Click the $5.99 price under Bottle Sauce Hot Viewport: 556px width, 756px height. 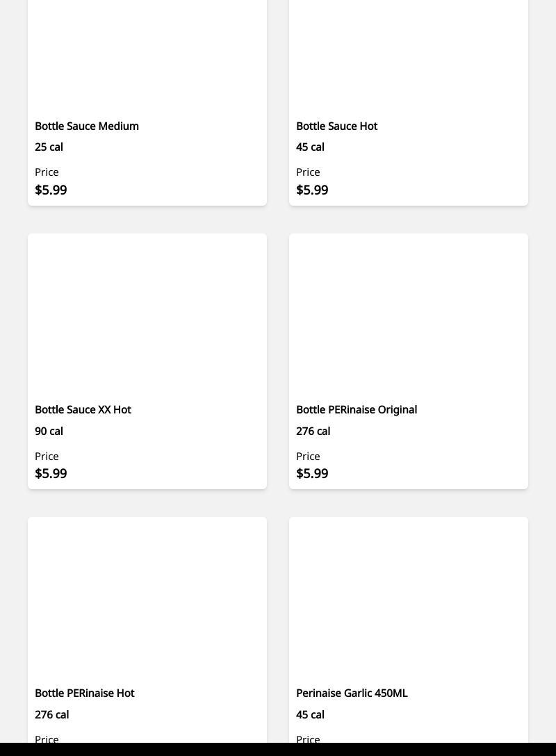[312, 190]
